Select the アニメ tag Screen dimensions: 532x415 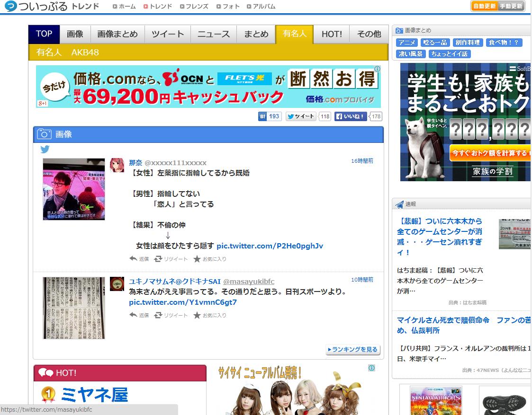click(x=407, y=42)
